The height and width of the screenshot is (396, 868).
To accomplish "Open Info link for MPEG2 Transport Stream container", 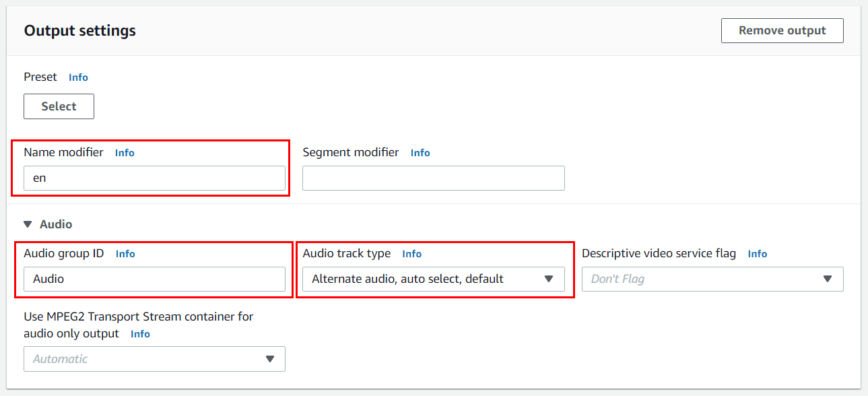I will 140,334.
